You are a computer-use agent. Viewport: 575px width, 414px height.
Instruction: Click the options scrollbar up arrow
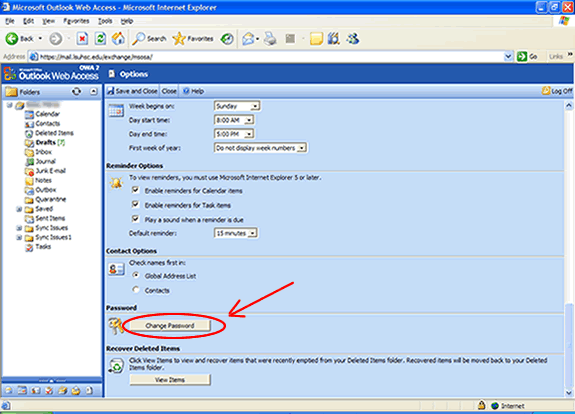569,106
